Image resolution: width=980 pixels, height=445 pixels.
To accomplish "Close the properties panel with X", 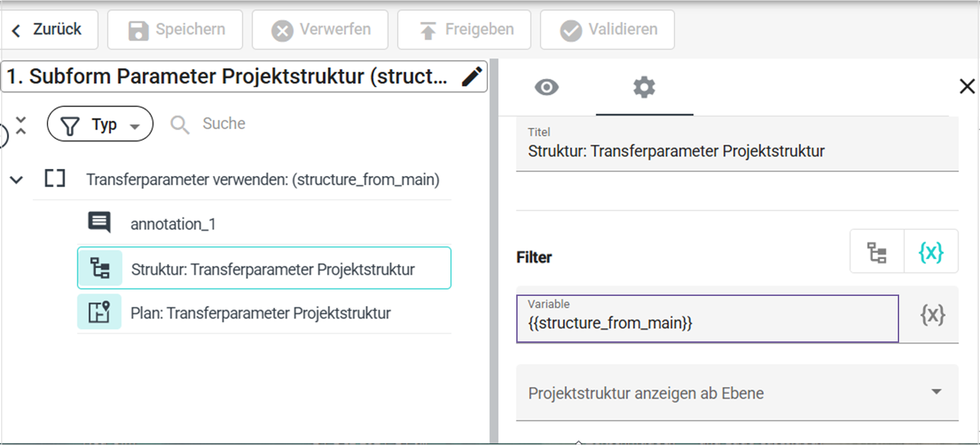I will (967, 87).
